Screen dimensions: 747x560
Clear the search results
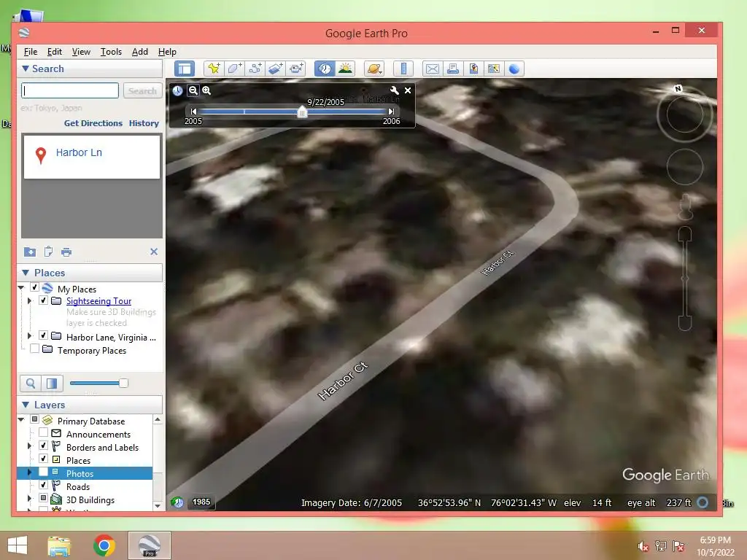(x=154, y=252)
